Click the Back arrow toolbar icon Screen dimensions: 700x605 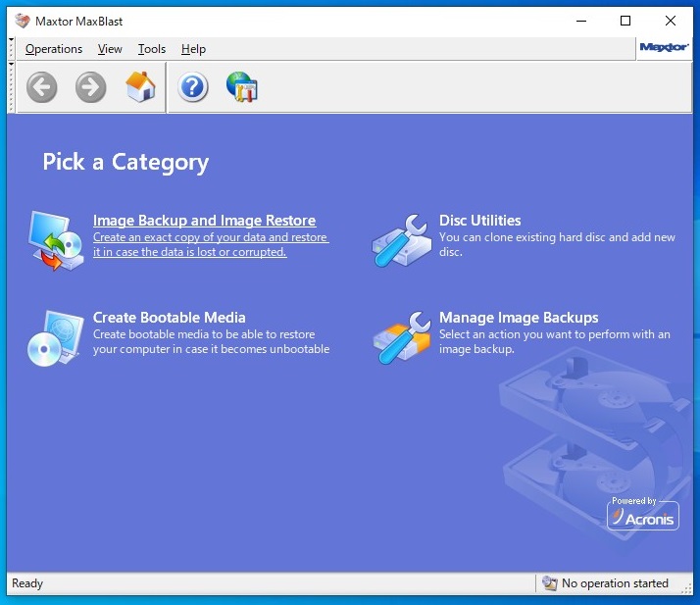pyautogui.click(x=41, y=87)
